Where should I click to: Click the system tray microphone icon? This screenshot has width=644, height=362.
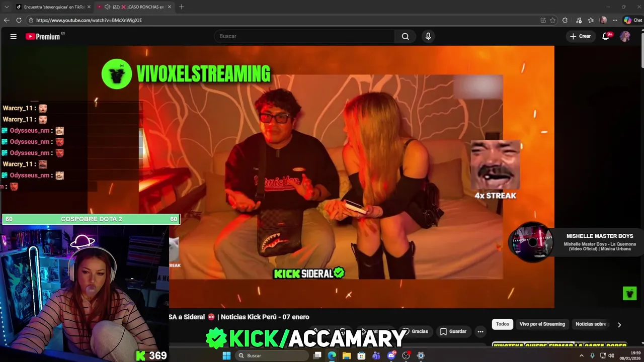[x=592, y=355]
